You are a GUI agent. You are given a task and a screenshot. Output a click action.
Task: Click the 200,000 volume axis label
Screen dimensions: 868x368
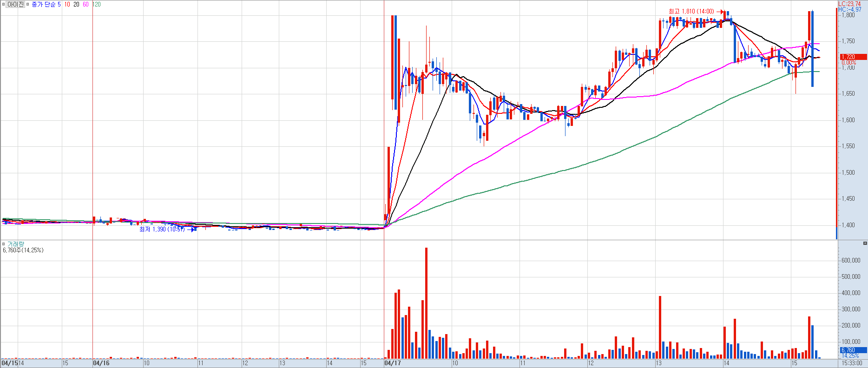(851, 325)
